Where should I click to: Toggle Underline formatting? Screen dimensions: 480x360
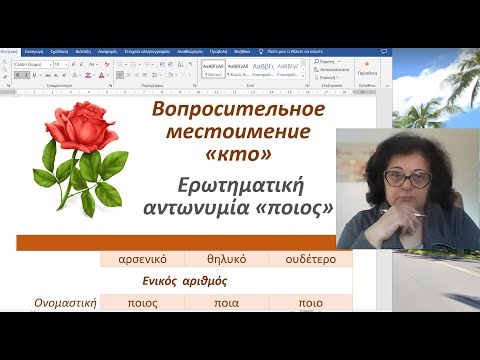tap(34, 75)
